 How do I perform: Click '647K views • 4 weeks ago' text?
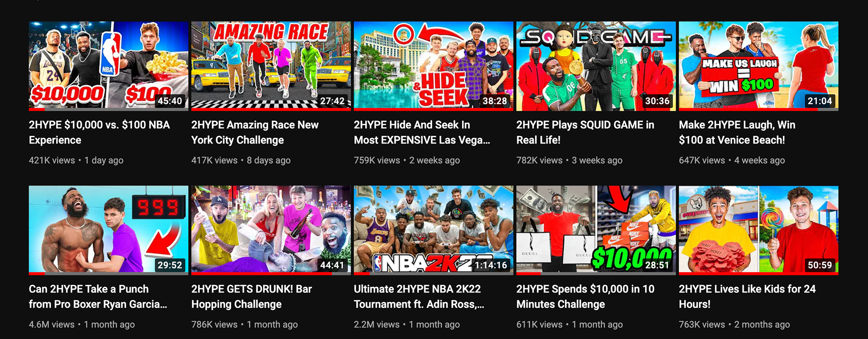click(x=732, y=160)
